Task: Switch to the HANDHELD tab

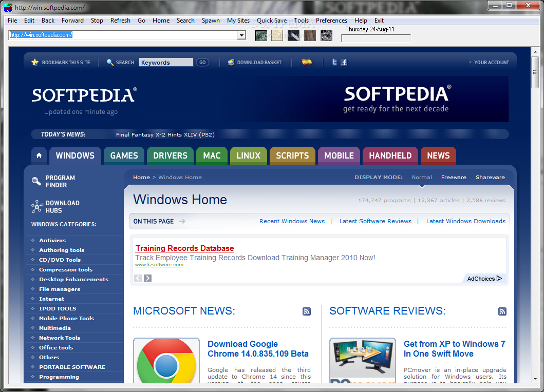Action: (x=390, y=155)
